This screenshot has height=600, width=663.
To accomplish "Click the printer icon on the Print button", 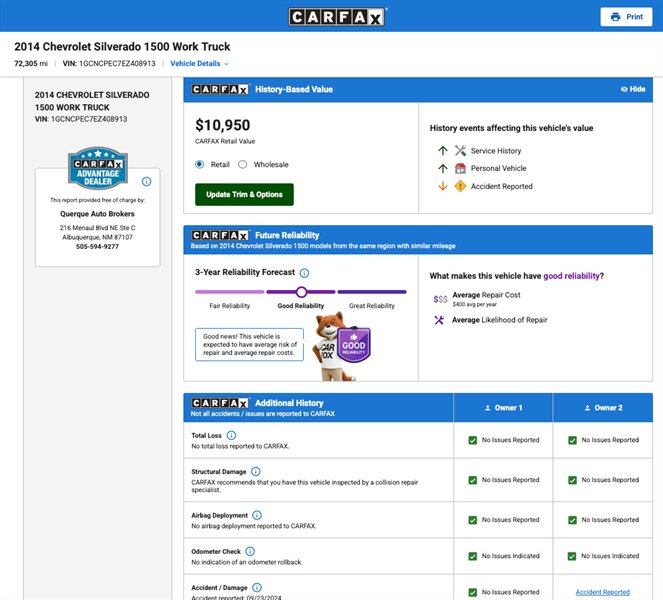I will [616, 17].
